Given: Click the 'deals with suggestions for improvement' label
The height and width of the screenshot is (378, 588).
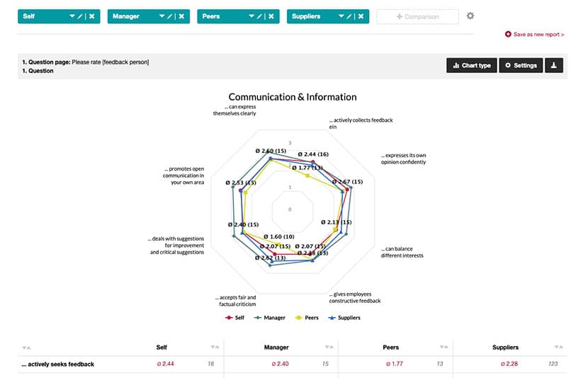Looking at the screenshot, I should tap(176, 246).
